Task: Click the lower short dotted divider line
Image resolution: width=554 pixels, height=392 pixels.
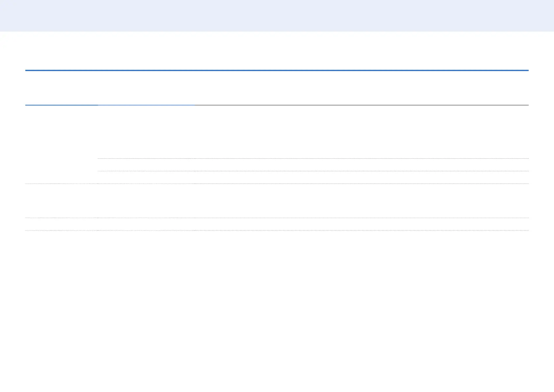Action: pyautogui.click(x=313, y=171)
